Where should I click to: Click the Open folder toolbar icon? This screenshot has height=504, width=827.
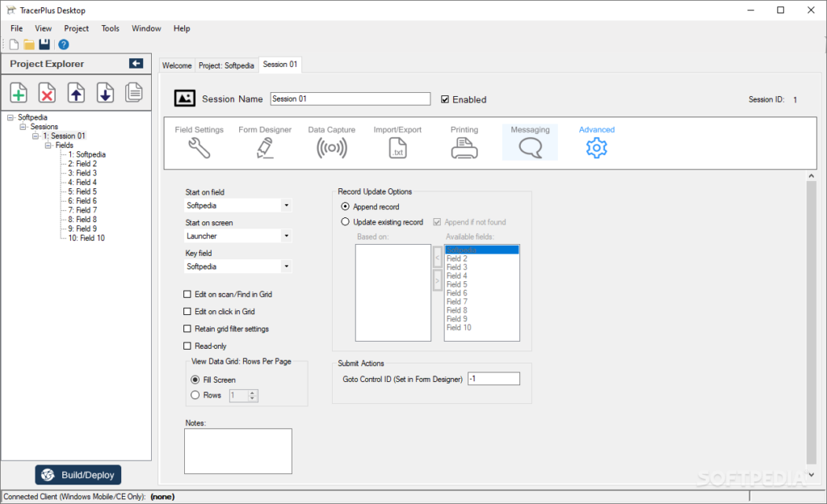[x=29, y=44]
